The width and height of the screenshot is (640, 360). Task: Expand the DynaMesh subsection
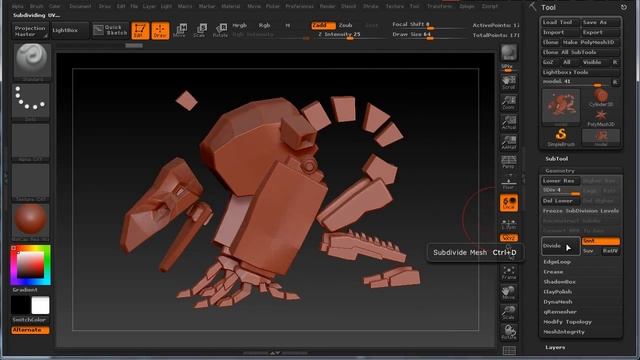558,302
